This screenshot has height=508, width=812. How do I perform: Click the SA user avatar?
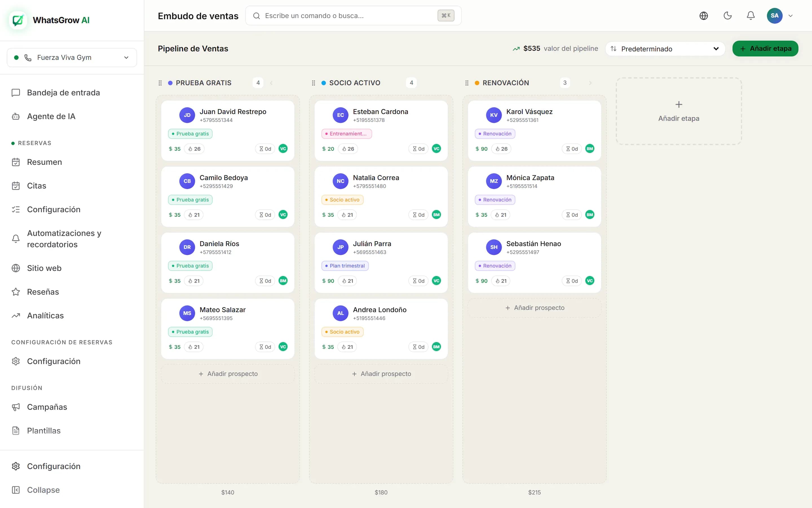775,16
